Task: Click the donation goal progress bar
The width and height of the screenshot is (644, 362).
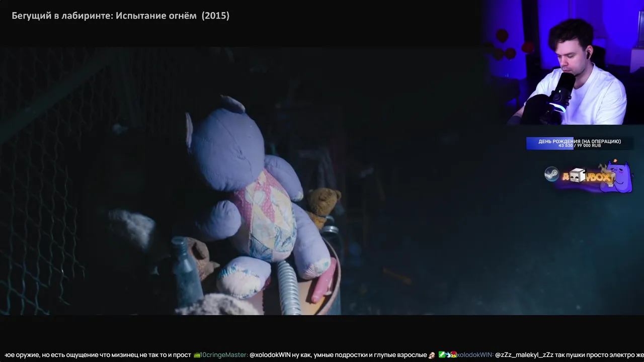Action: pos(580,143)
